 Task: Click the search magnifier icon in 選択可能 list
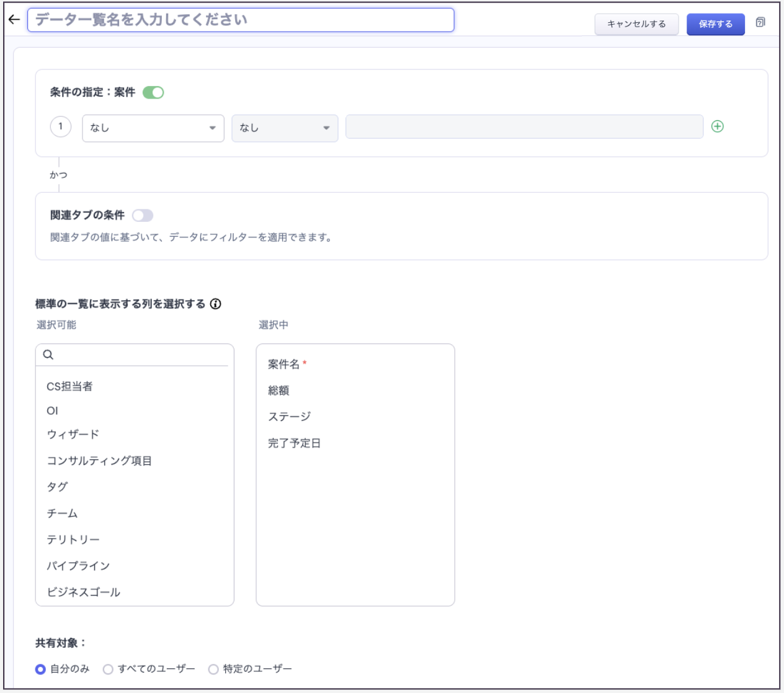point(48,355)
